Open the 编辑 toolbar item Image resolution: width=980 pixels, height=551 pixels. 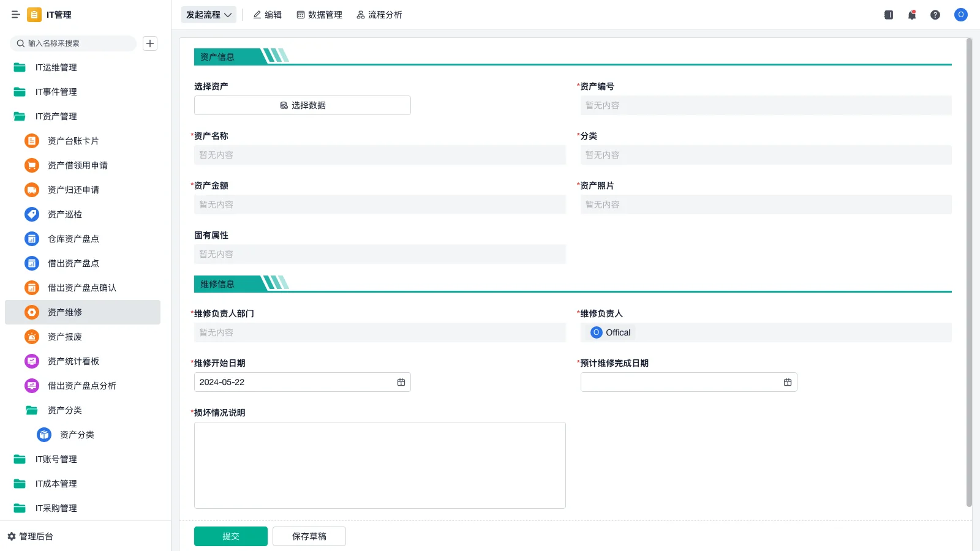[x=268, y=15]
